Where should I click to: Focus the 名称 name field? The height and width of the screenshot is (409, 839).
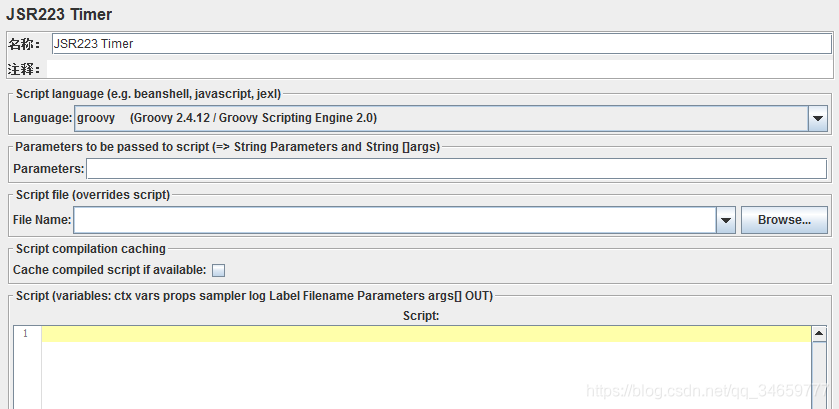(441, 44)
